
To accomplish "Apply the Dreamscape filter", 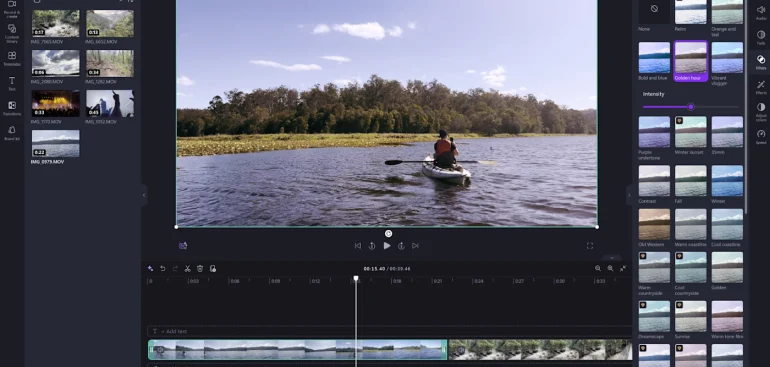I will pos(654,316).
